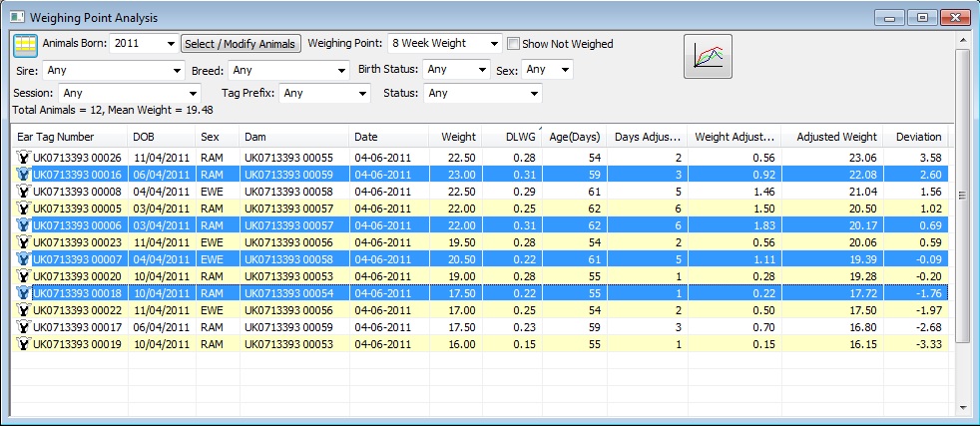This screenshot has width=980, height=426.
Task: Click the Select / Modify Animals button
Action: (241, 44)
